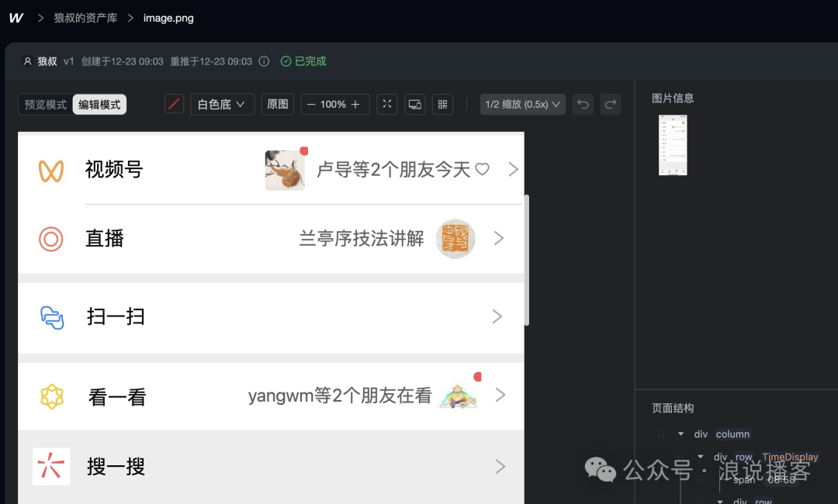
Task: Click the QR code icon
Action: tap(442, 104)
